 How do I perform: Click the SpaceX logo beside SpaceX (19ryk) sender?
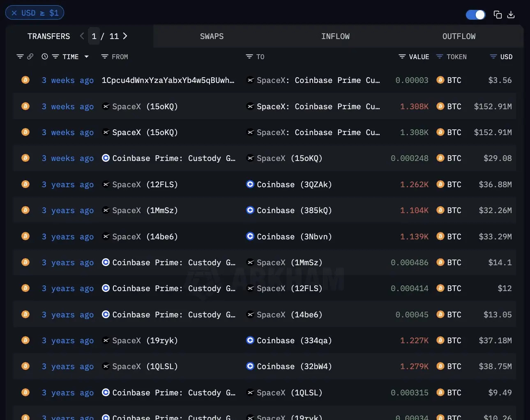pos(106,340)
